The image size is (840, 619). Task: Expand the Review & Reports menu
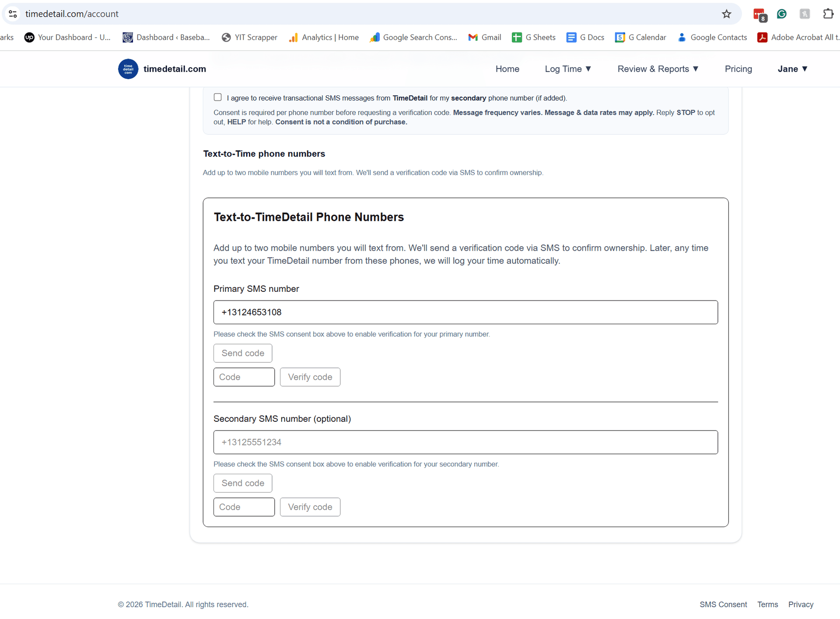pos(658,69)
